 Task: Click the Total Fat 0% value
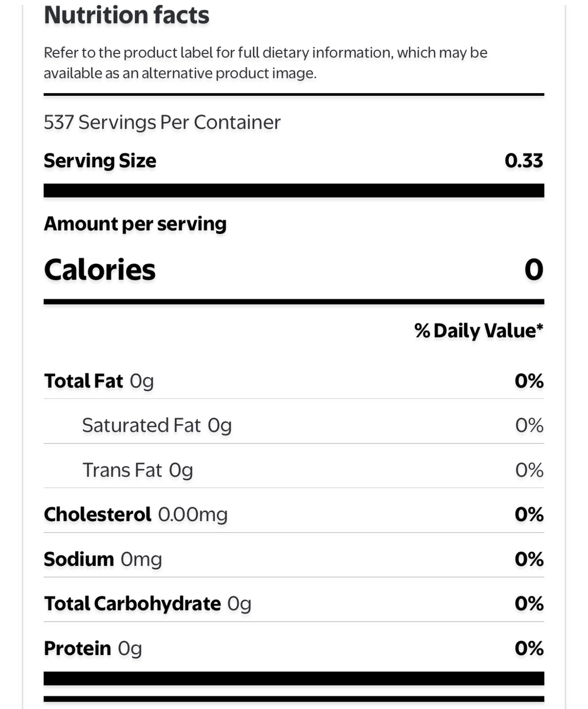tap(529, 381)
